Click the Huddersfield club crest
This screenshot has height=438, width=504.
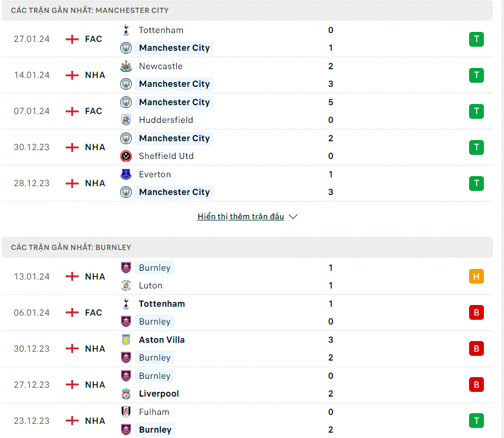click(x=126, y=120)
